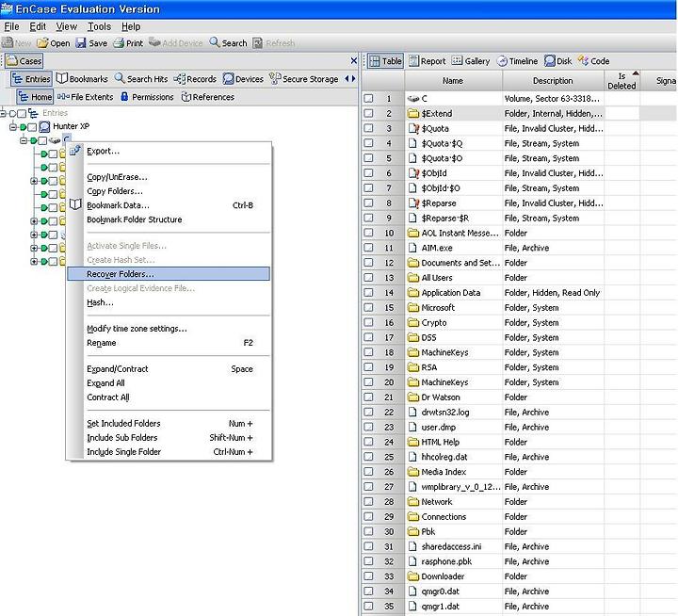The image size is (678, 616).
Task: Choose Copy/UnErase... menu entry
Action: pyautogui.click(x=169, y=177)
